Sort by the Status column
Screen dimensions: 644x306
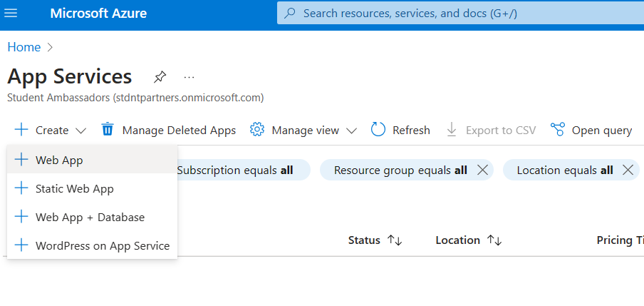coord(394,240)
